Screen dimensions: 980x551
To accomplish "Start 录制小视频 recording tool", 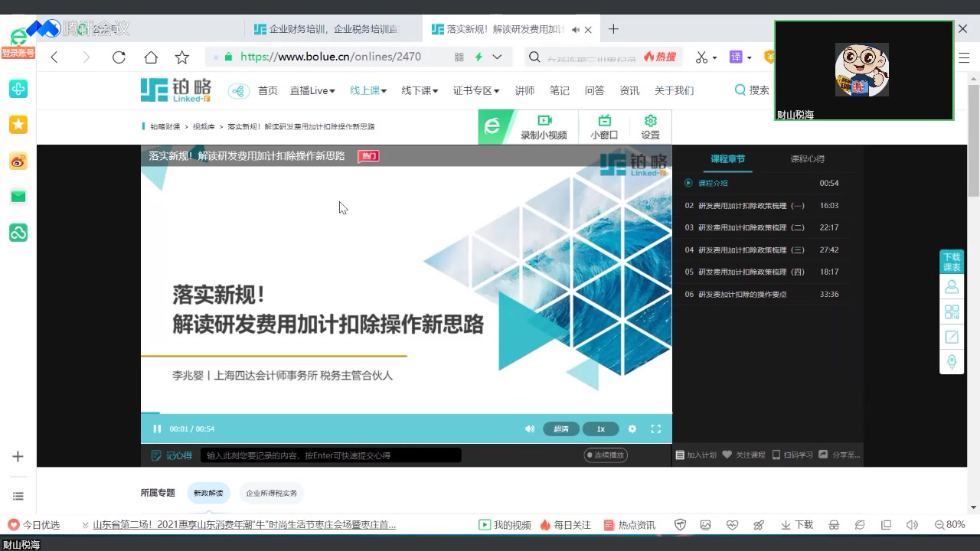I will point(544,127).
